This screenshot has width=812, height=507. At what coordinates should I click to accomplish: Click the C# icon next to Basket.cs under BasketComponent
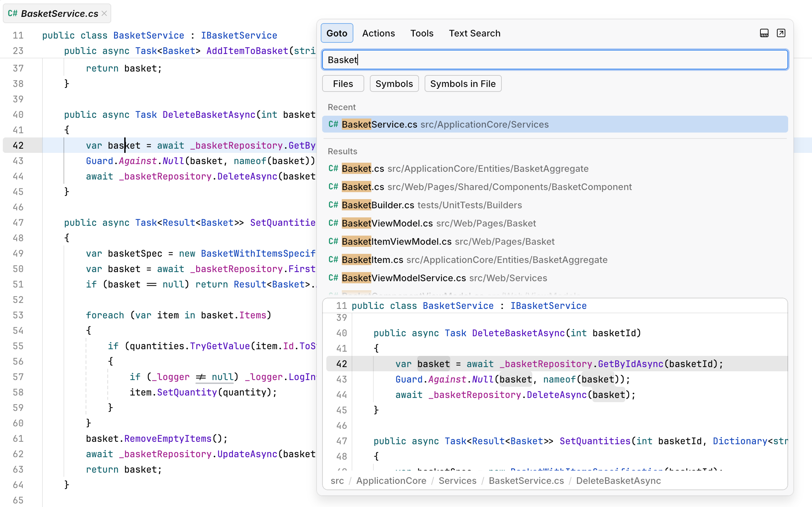333,187
